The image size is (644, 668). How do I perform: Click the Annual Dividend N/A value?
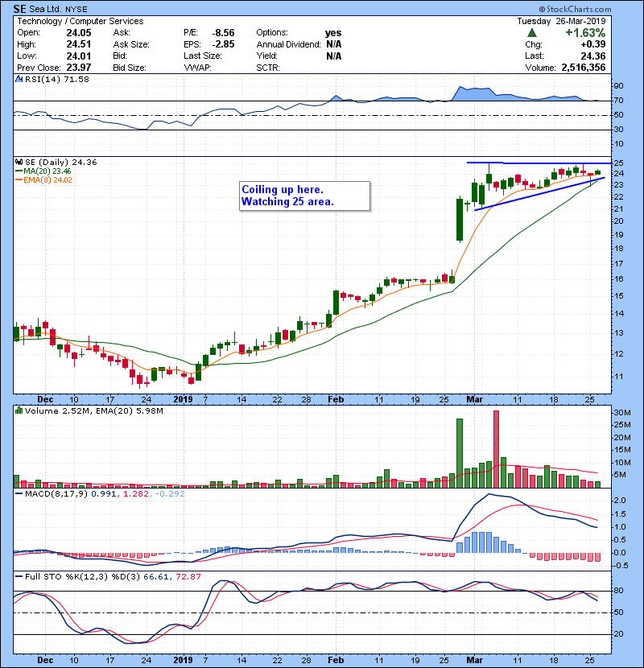334,44
